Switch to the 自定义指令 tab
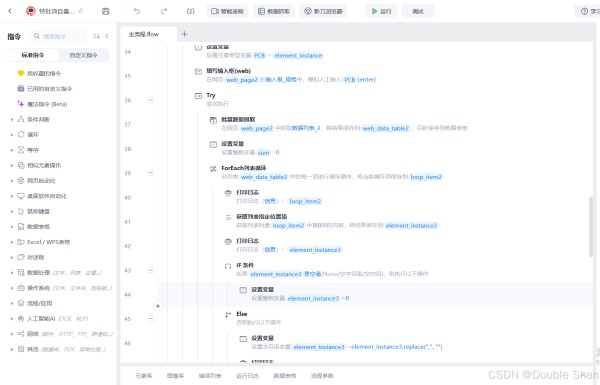The image size is (600, 385). [x=83, y=55]
